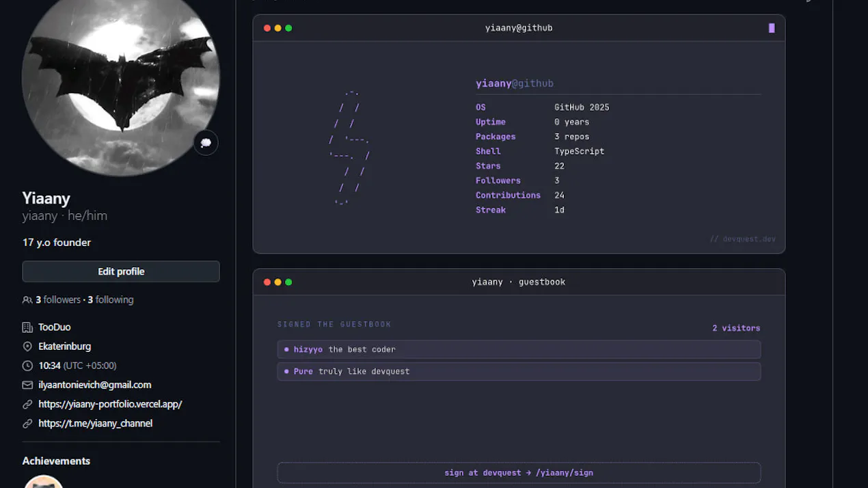Open the 3 following link
Screen dimensions: 868x488
(111, 299)
